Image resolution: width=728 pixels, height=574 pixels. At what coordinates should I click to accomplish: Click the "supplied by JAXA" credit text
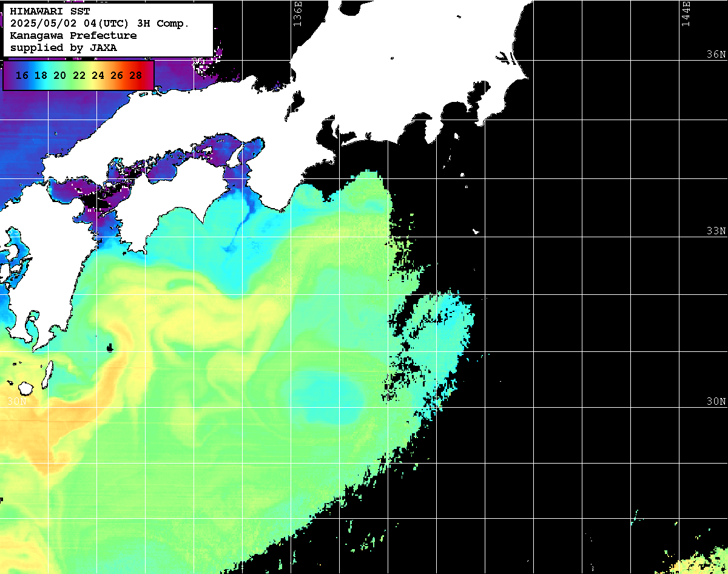point(64,47)
